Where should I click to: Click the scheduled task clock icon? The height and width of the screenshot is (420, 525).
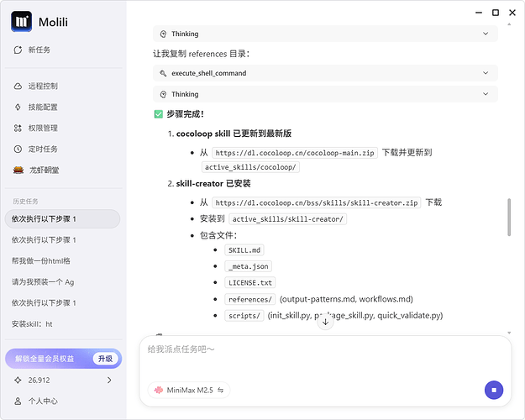pos(18,149)
